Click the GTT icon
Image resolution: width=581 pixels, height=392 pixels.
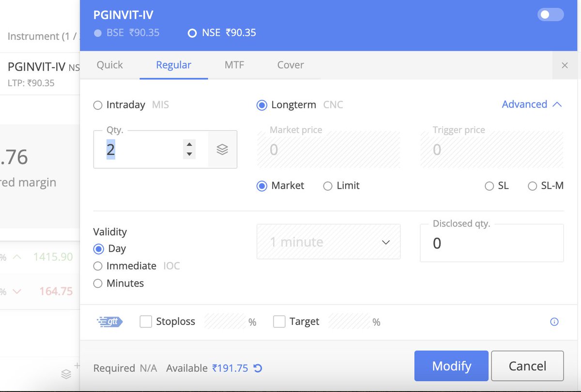tap(110, 321)
